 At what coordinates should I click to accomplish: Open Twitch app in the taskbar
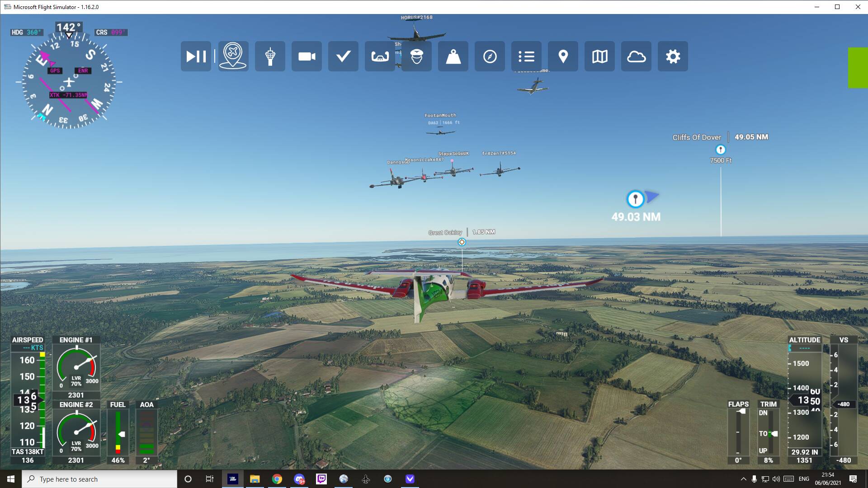coord(321,479)
